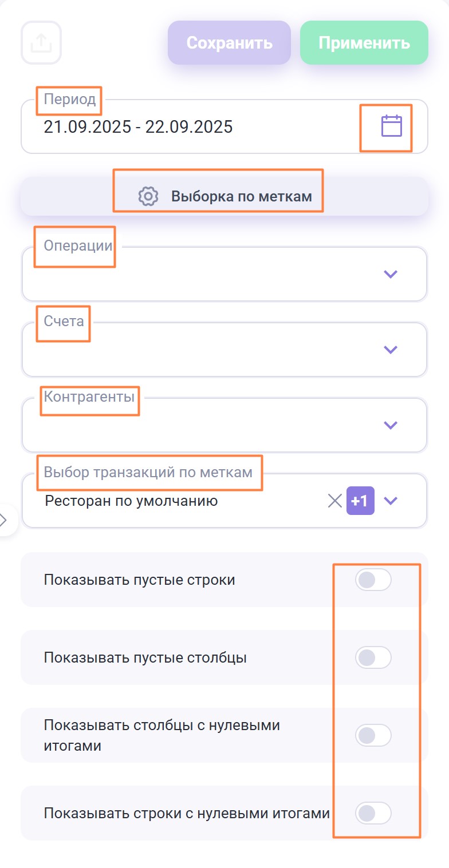Viewport: 449px width, 868px height.
Task: Click the +1 additional tags badge
Action: [x=360, y=501]
